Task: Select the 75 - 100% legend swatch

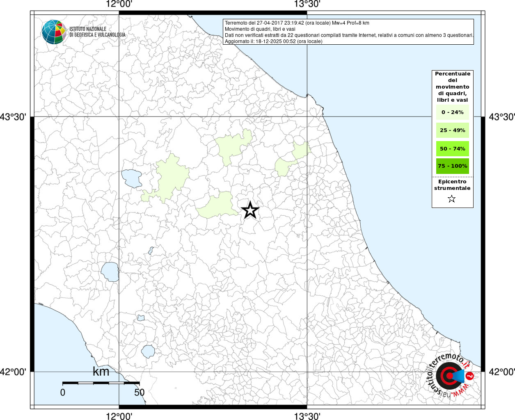Action: click(453, 166)
